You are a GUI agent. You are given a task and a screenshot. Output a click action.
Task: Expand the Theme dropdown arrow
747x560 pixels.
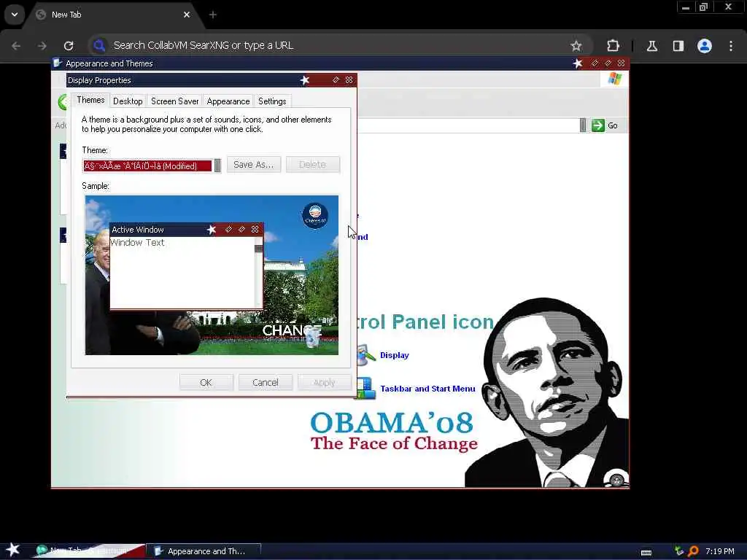pos(217,166)
